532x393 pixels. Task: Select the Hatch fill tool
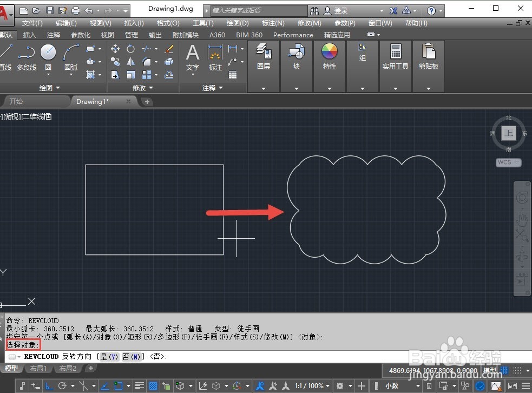[x=90, y=74]
